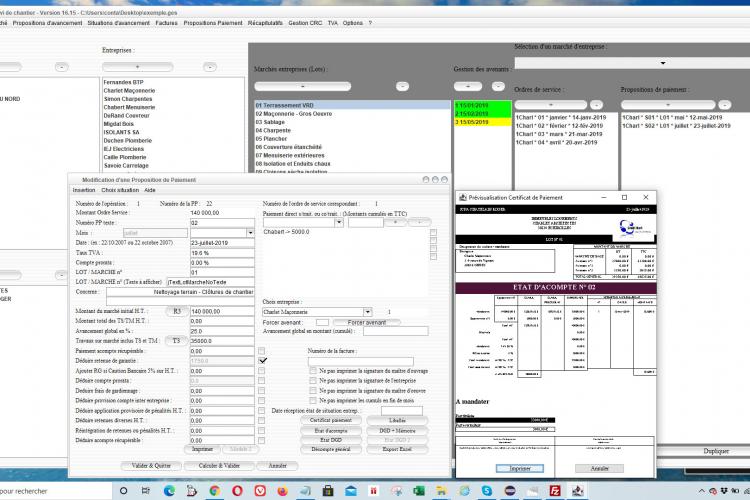Show hidden system tray icons
The height and width of the screenshot is (500, 750).
[702, 491]
